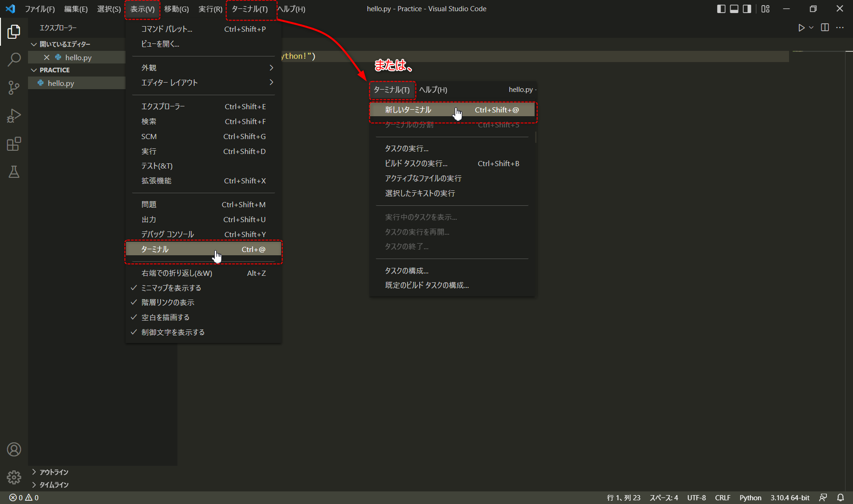Select 問題 in the 表示 menu
The height and width of the screenshot is (504, 853).
coord(204,204)
